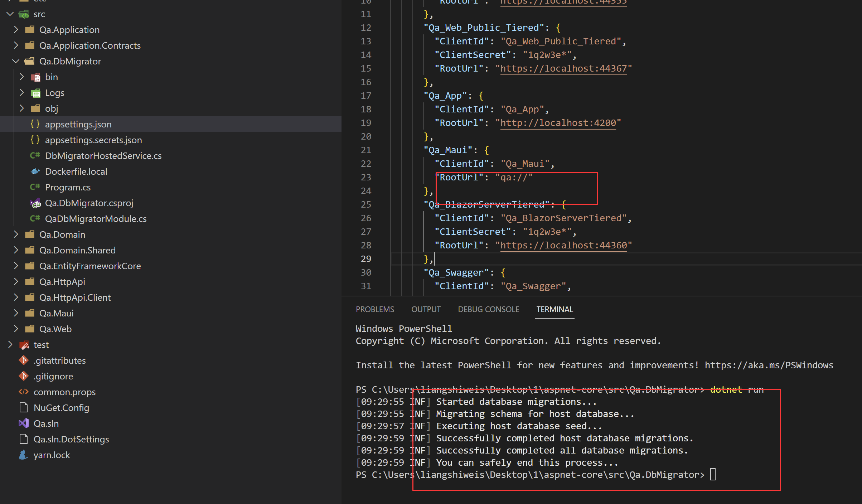The image size is (862, 504).
Task: Expand the test folder chevron
Action: 10,345
